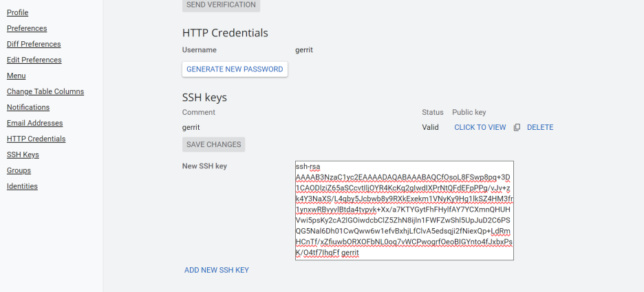
Task: Open Diff Preferences in sidebar
Action: (34, 44)
